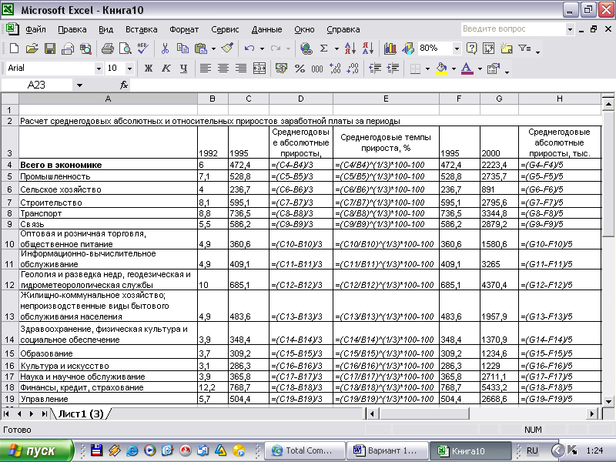Click the fill color paint bucket
Image resolution: width=616 pixels, height=462 pixels.
(443, 68)
